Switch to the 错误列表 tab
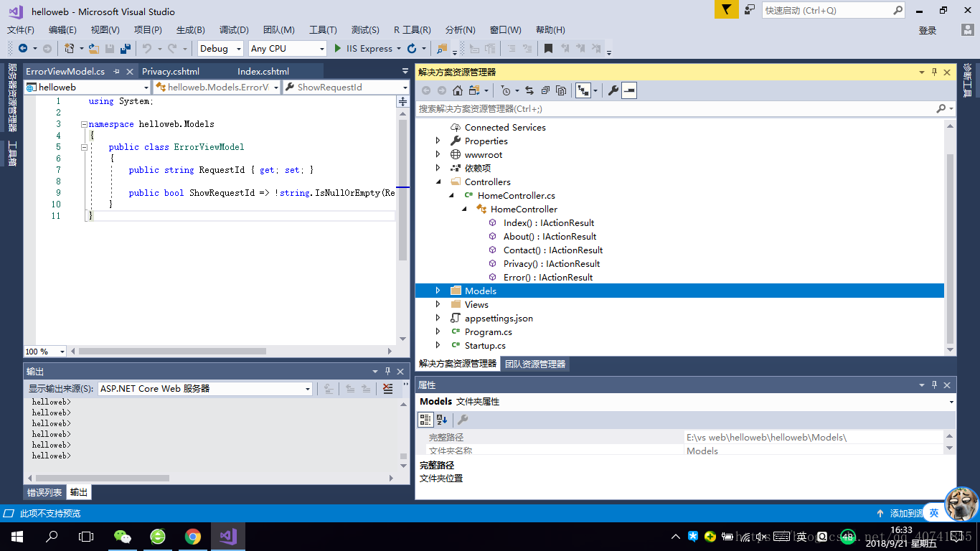Image resolution: width=980 pixels, height=551 pixels. point(44,493)
